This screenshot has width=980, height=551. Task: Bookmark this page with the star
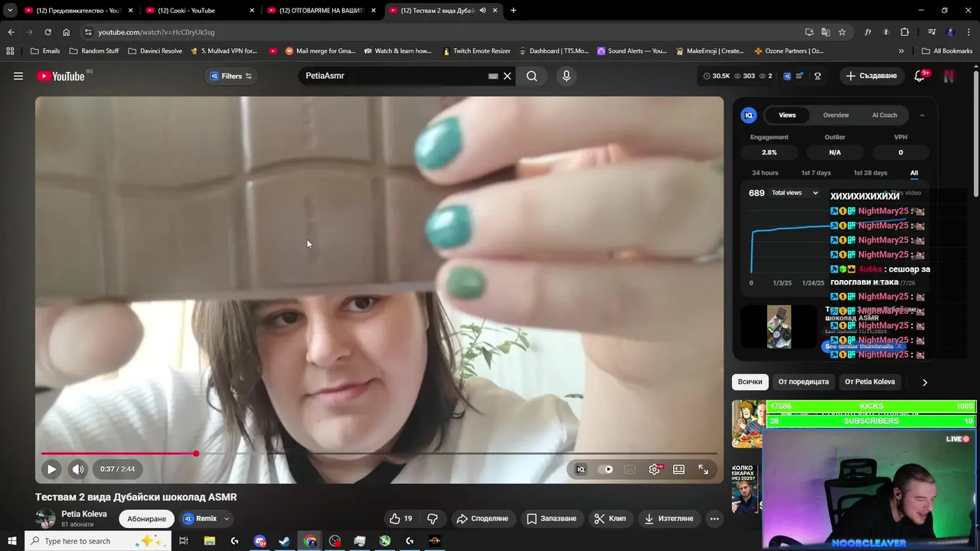[842, 32]
